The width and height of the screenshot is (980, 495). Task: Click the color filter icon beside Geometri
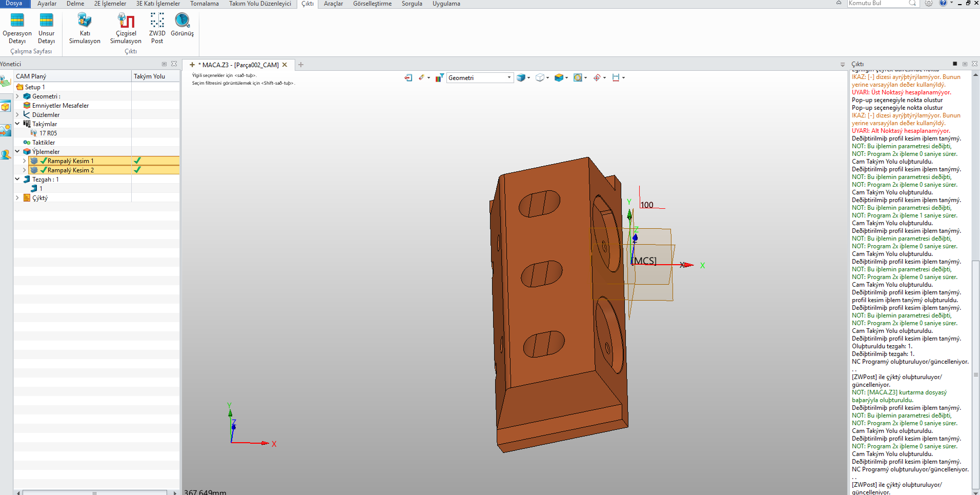(x=440, y=77)
